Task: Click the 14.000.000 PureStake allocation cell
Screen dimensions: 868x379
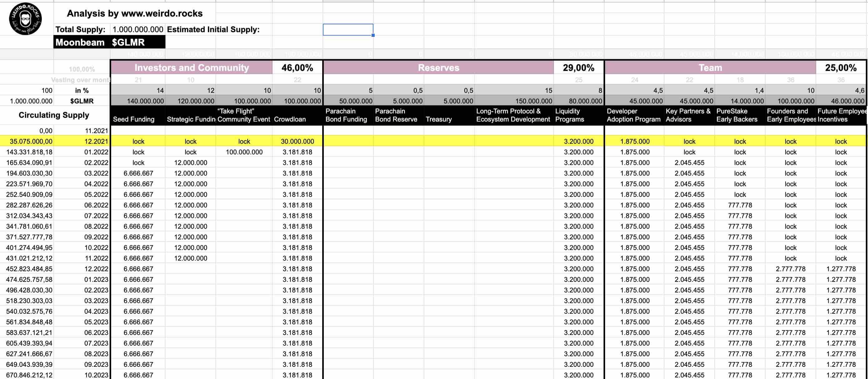Action: (740, 101)
